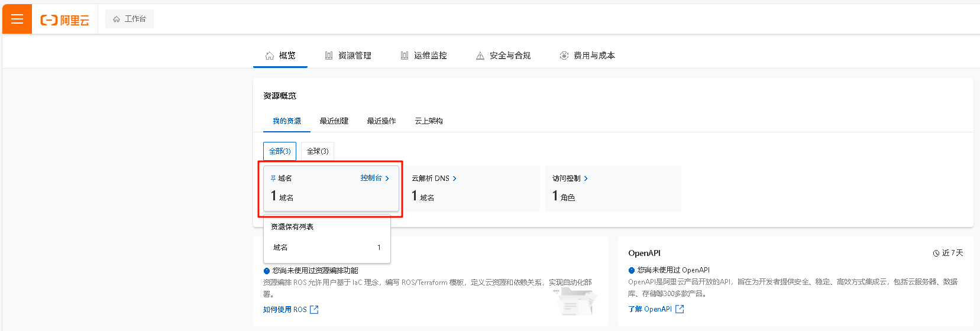Click info icon beside 您尚未使用过资源编排功能
This screenshot has height=331, width=980.
tap(267, 271)
